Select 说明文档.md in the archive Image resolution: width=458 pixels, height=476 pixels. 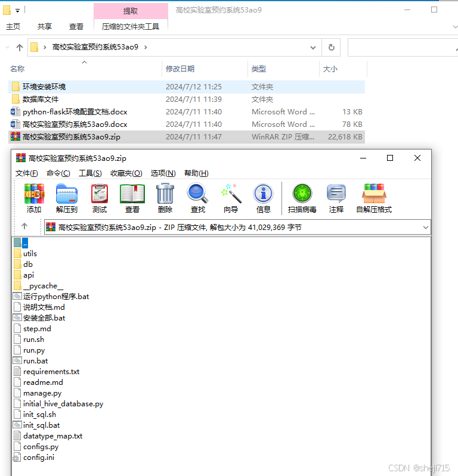pyautogui.click(x=44, y=307)
